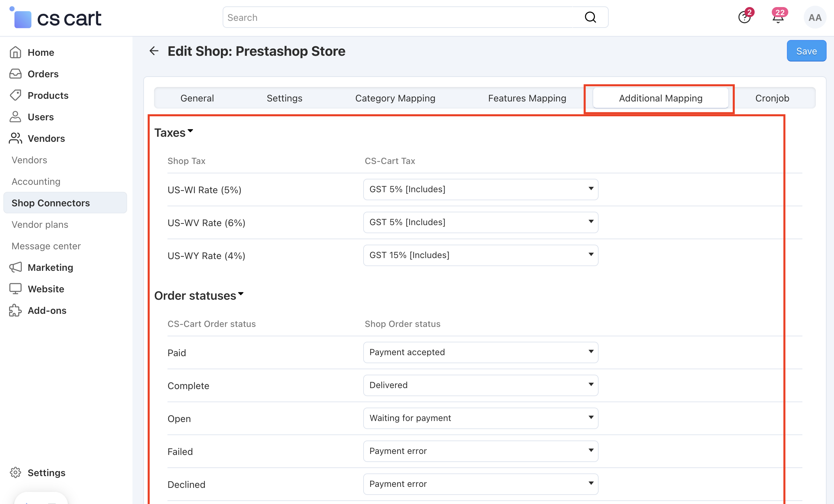Collapse the Order statuses section
The height and width of the screenshot is (504, 834).
(x=199, y=295)
